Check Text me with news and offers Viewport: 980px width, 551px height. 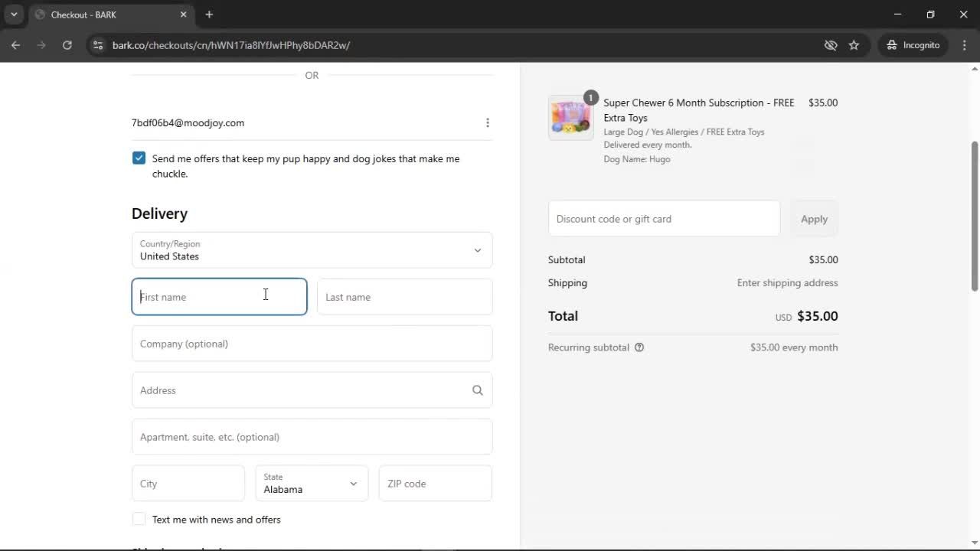pyautogui.click(x=139, y=519)
